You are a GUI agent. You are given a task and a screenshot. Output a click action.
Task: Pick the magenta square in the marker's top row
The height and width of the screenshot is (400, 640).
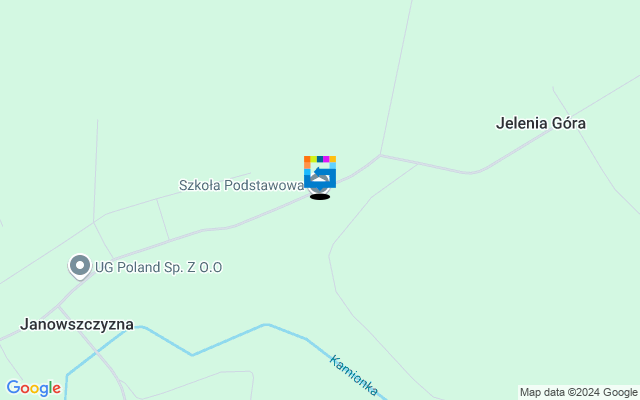pyautogui.click(x=326, y=159)
